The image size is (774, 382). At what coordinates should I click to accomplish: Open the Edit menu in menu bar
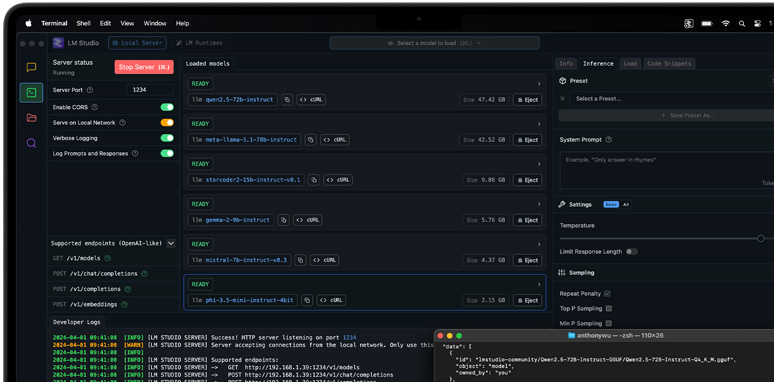click(105, 23)
